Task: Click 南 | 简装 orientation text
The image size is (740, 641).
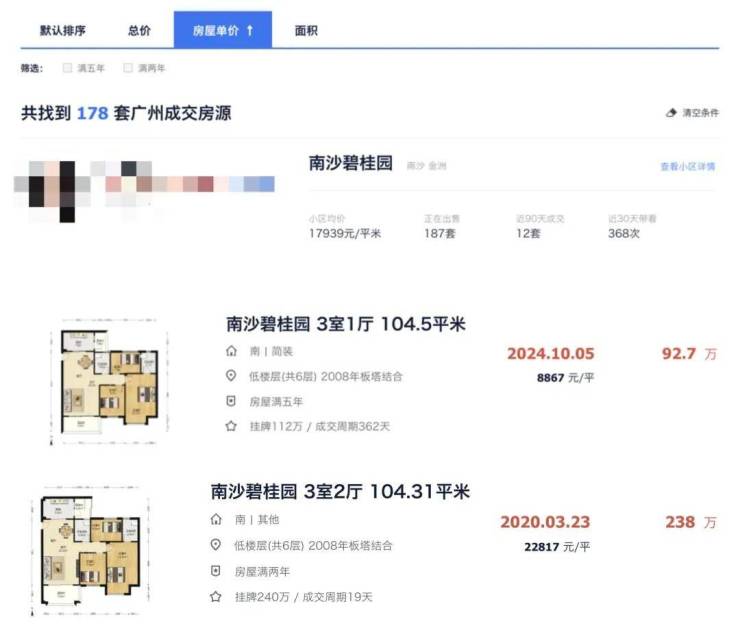Action: coord(271,351)
